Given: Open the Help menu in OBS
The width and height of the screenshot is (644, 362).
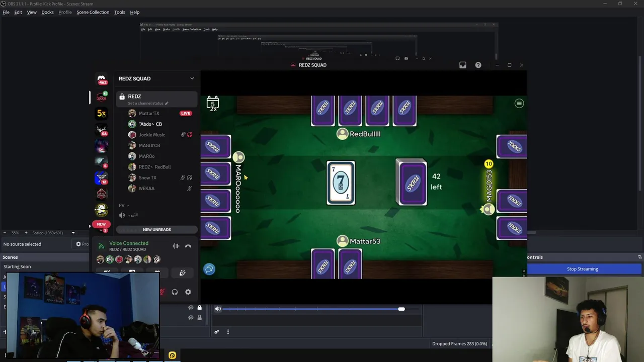Looking at the screenshot, I should (x=135, y=12).
